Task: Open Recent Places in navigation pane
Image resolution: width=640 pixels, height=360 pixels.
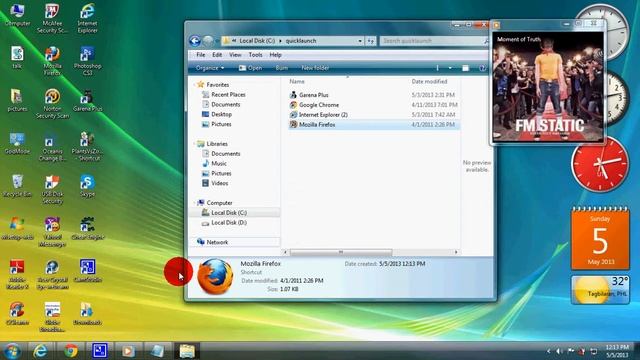Action: (228, 94)
